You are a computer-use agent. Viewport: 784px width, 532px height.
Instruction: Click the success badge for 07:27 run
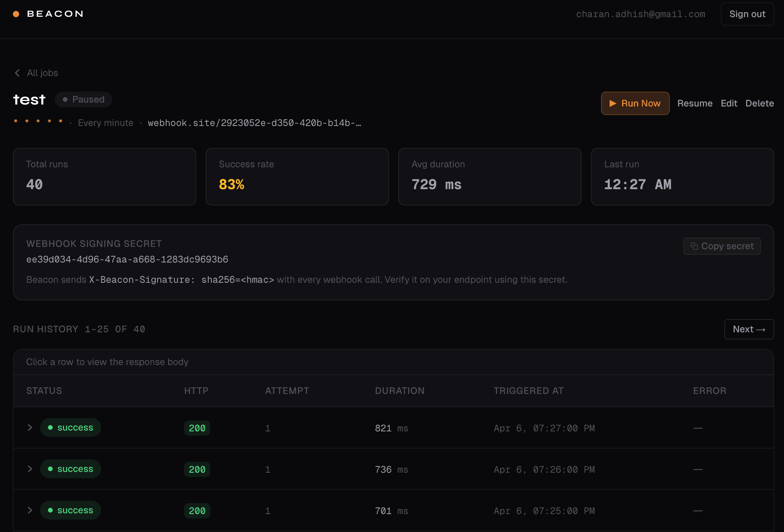point(71,427)
